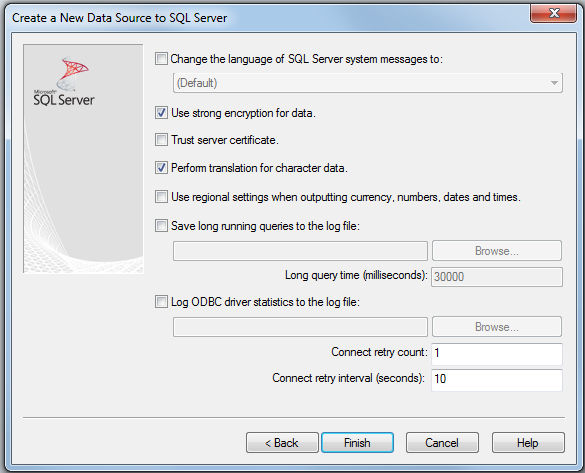Check Save long running queries to log
Screen dimensions: 585x473
point(161,226)
